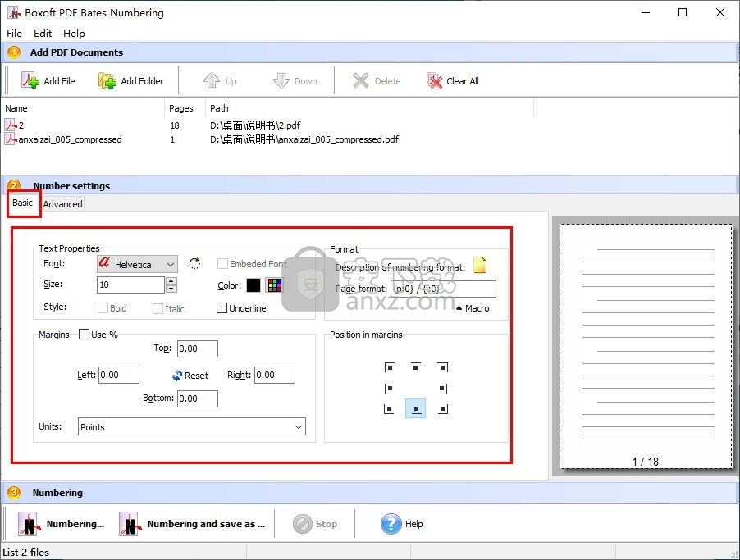740x560 pixels.
Task: Increase font size with up arrow
Action: click(171, 280)
